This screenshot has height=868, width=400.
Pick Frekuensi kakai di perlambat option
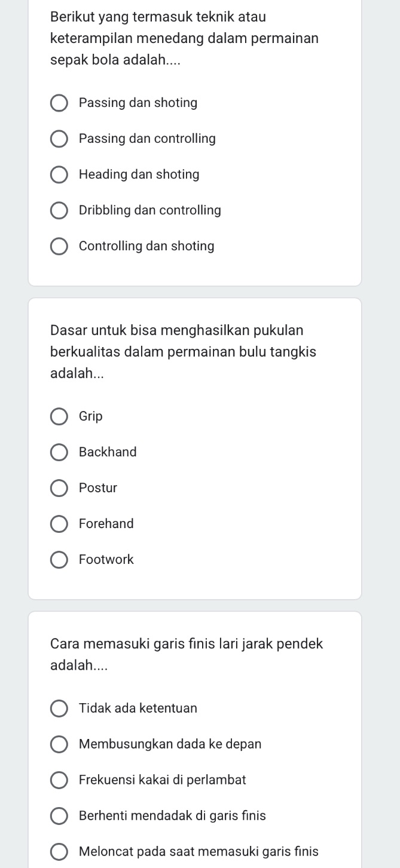point(59,780)
